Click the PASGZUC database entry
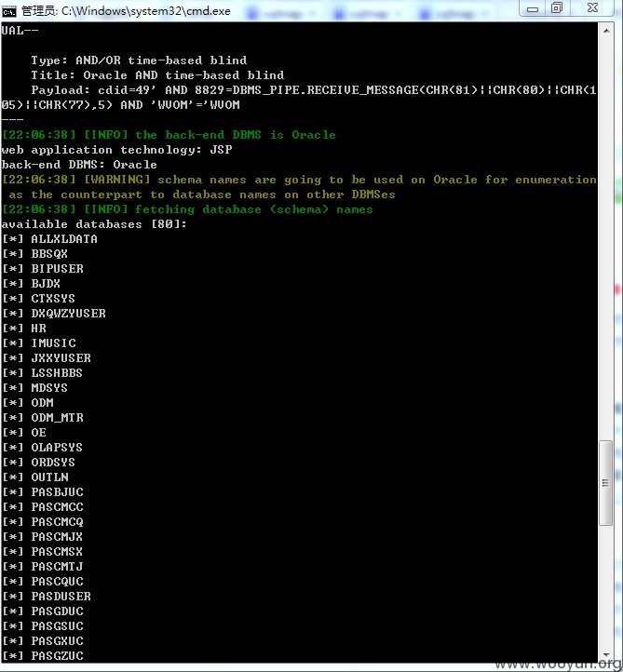Screen dimensions: 623x672 pyautogui.click(x=43, y=656)
